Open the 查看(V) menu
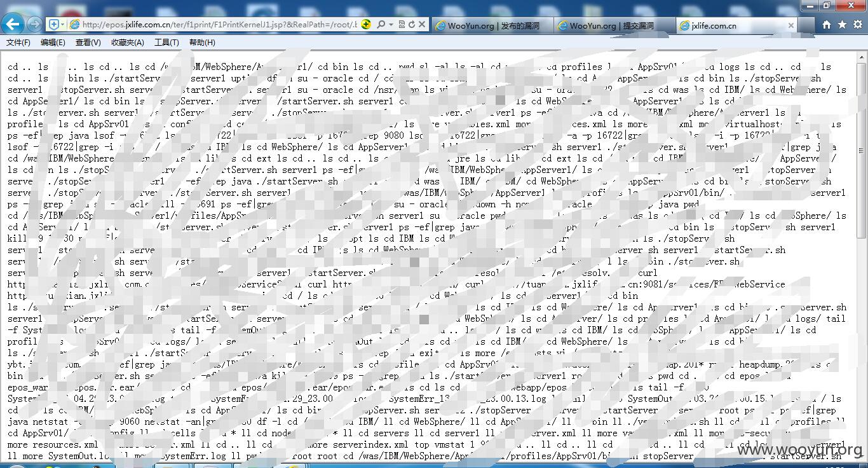868x468 pixels. (x=88, y=43)
